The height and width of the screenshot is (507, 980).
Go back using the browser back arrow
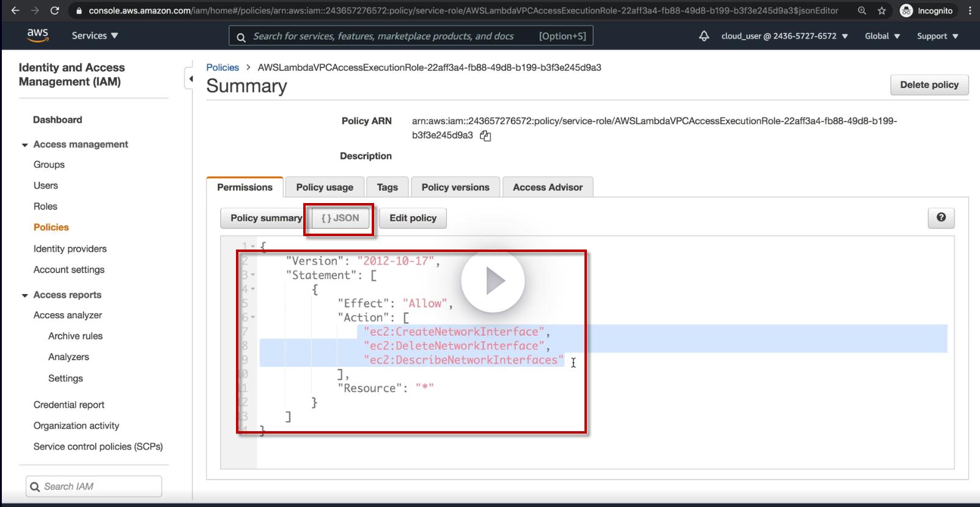(x=15, y=10)
